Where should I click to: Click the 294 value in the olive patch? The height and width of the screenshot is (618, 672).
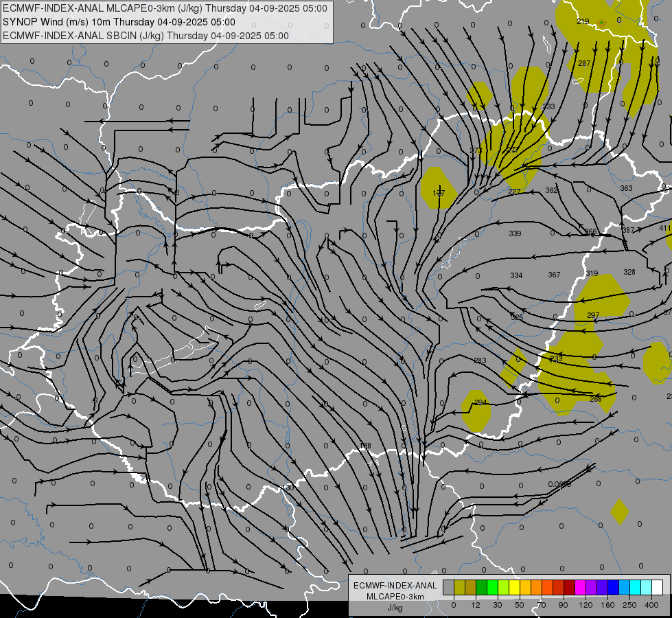(x=481, y=402)
